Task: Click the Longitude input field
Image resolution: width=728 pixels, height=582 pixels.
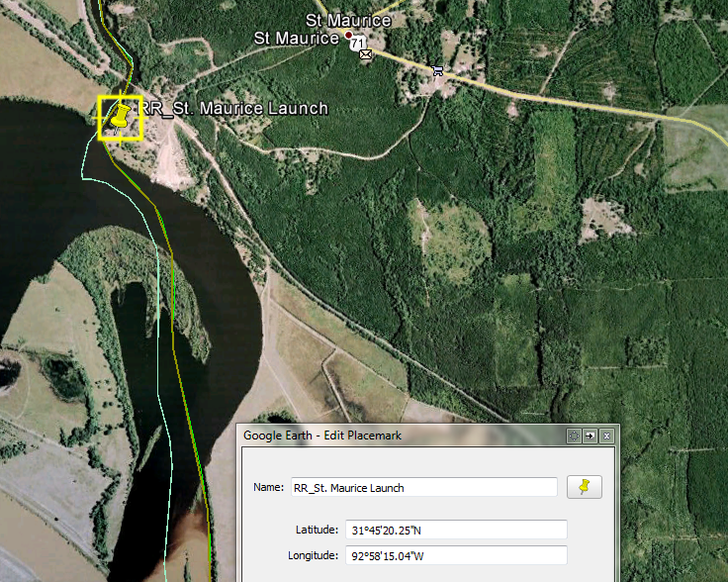Action: click(456, 555)
